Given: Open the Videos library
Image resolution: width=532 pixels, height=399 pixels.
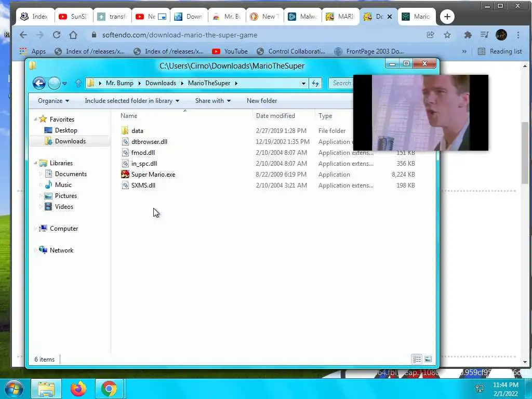Looking at the screenshot, I should pyautogui.click(x=64, y=206).
